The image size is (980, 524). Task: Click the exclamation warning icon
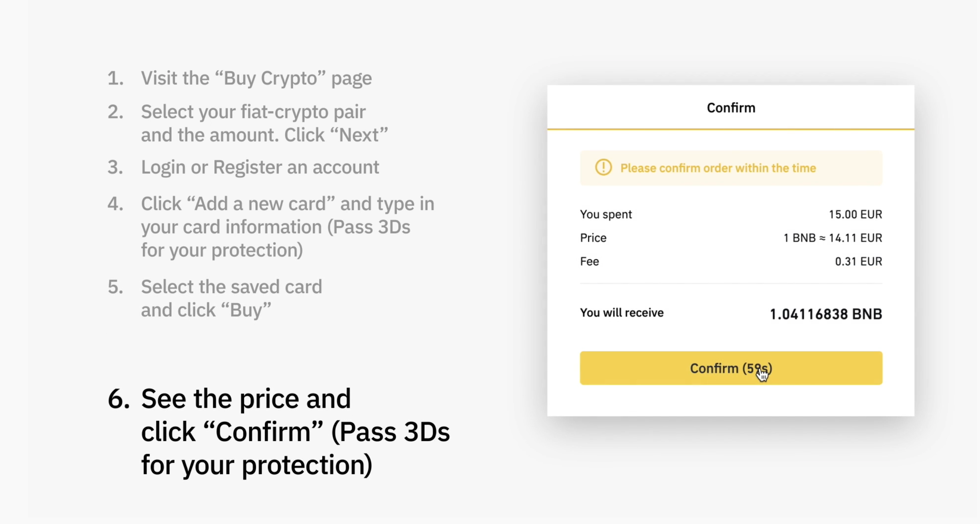[x=603, y=168]
